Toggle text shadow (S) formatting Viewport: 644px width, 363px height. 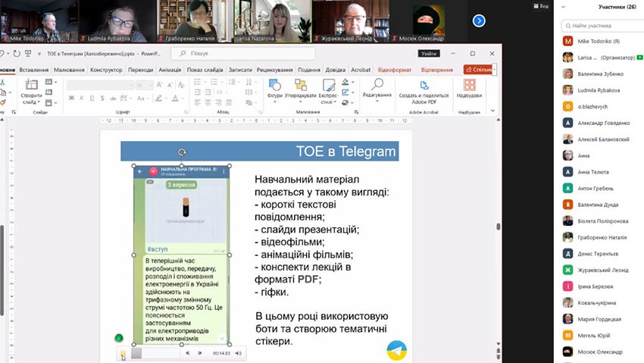pos(102,99)
